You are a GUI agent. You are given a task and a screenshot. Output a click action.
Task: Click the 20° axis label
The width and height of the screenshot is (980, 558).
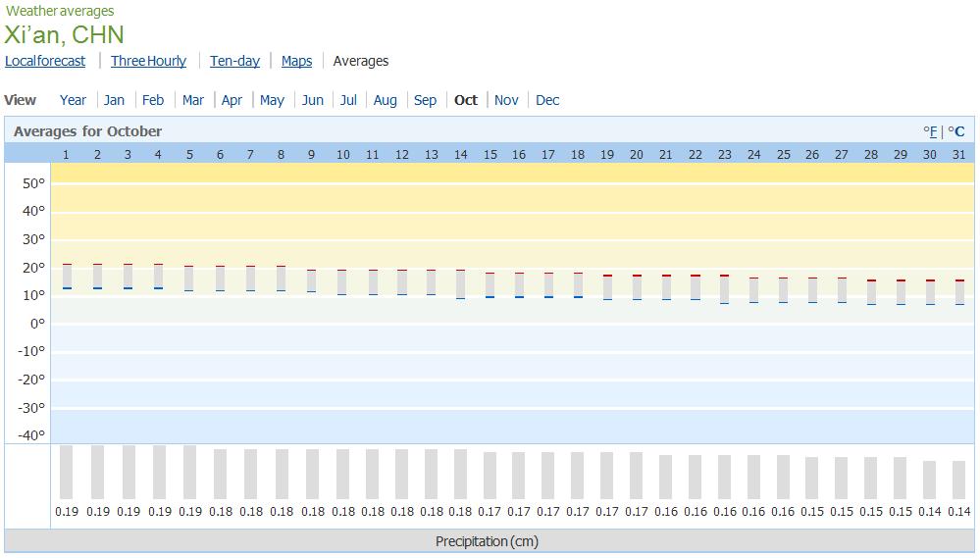click(x=34, y=268)
